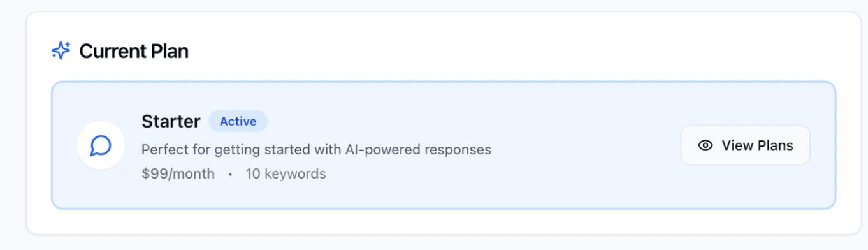This screenshot has width=868, height=250.
Task: Click the Active status badge
Action: [x=238, y=121]
